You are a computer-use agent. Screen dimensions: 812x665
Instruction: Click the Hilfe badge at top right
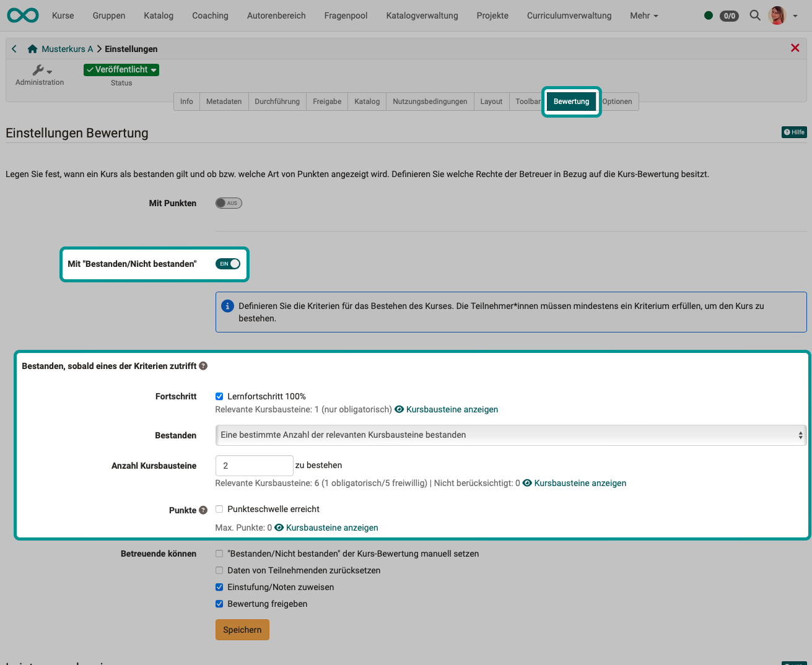794,132
